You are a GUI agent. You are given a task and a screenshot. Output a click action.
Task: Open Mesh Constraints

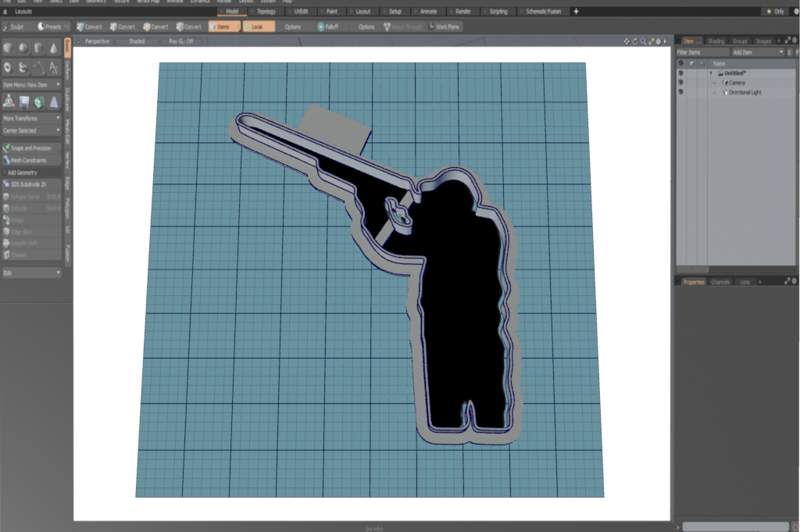click(x=31, y=160)
